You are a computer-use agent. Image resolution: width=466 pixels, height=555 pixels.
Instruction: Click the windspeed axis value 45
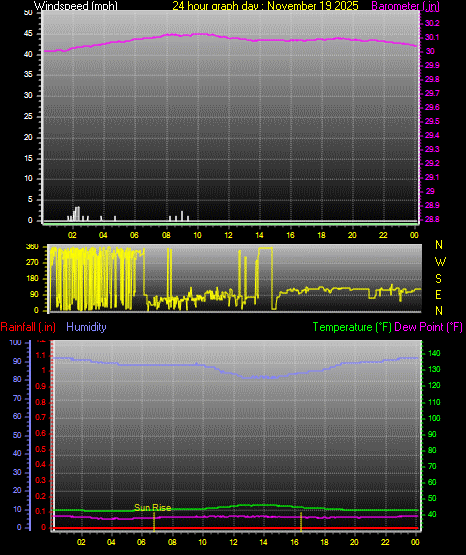pyautogui.click(x=28, y=34)
